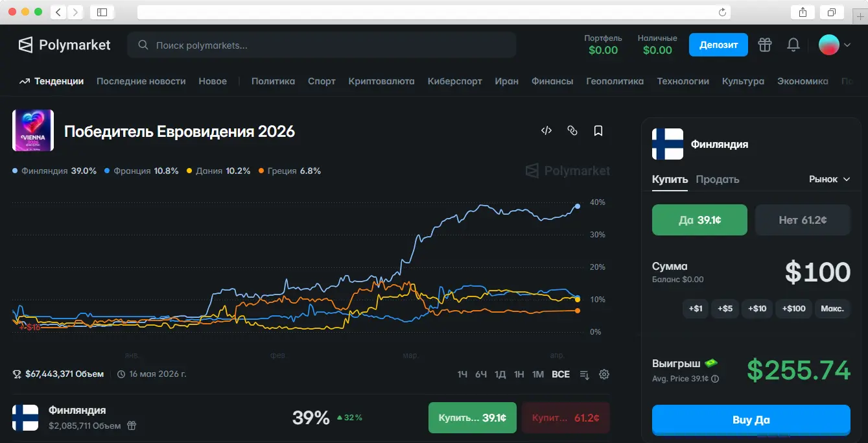Click the profile avatar
868x443 pixels.
(x=829, y=45)
